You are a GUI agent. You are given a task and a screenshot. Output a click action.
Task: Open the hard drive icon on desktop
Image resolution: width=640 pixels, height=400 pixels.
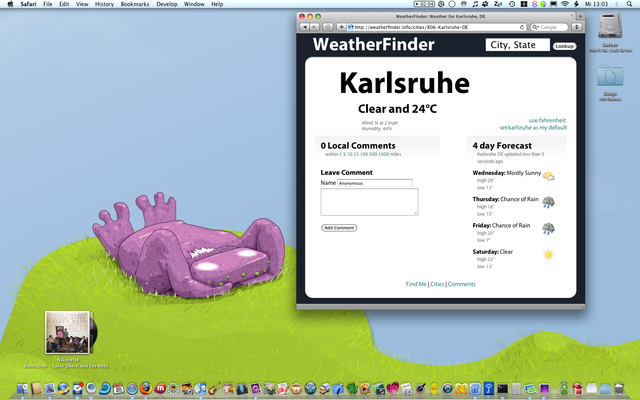pos(610,26)
